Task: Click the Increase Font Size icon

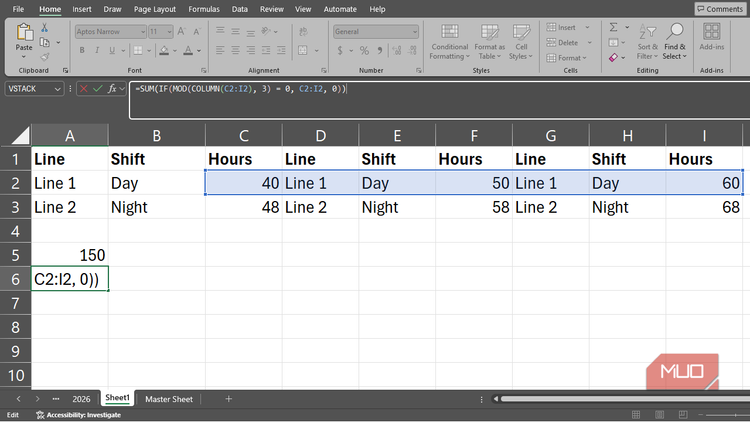Action: [181, 32]
